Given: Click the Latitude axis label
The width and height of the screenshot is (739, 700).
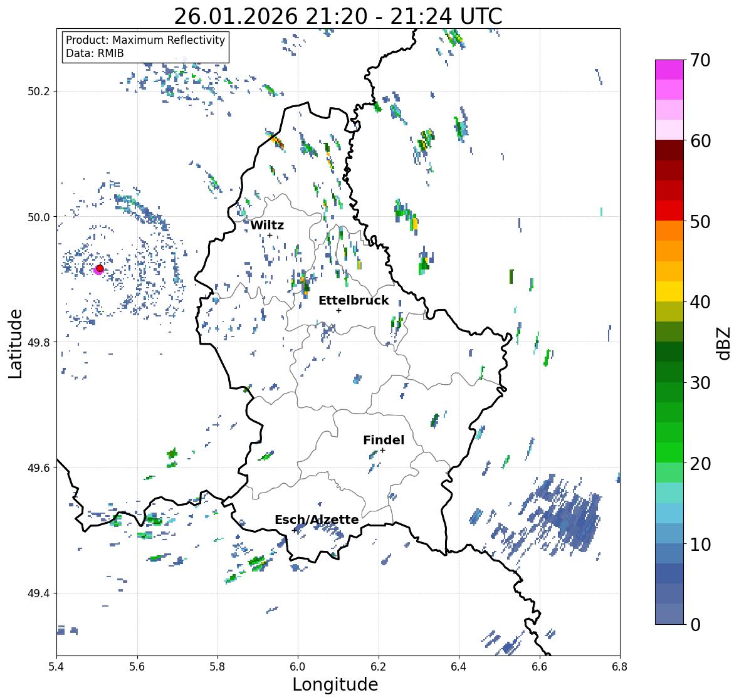Looking at the screenshot, I should point(16,343).
